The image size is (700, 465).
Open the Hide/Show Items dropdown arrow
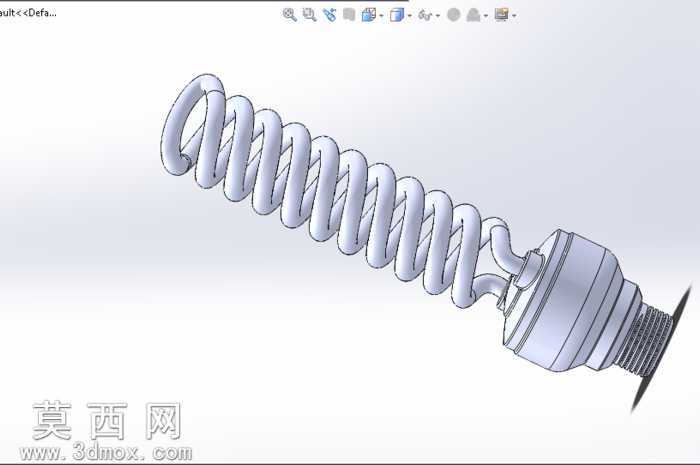coord(438,16)
